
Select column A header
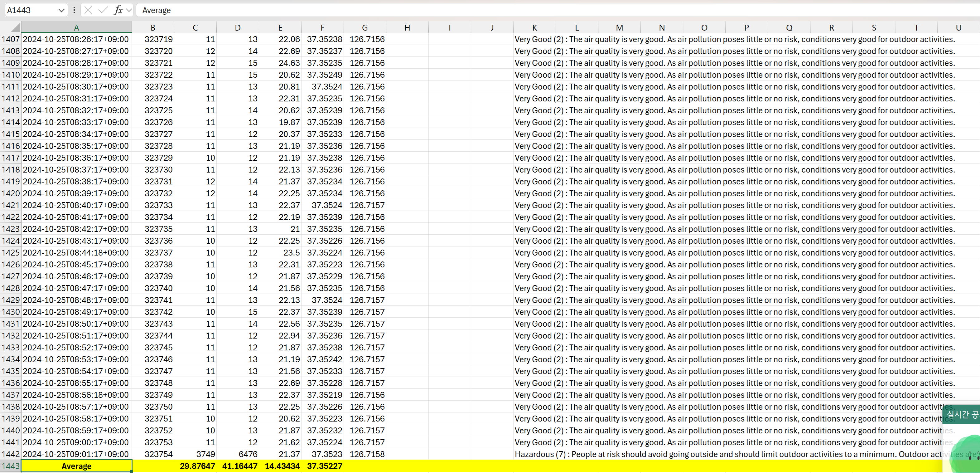[x=76, y=27]
